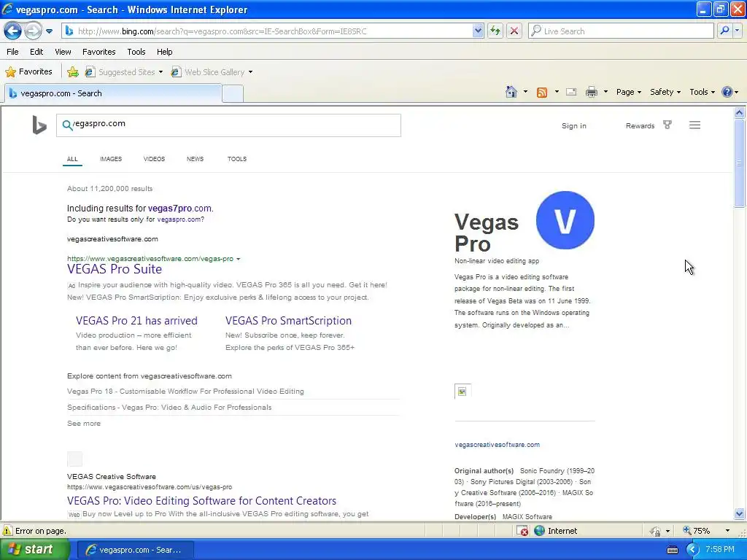Open VEGAS Pro 21 has arrived link
The width and height of the screenshot is (747, 560).
[136, 321]
